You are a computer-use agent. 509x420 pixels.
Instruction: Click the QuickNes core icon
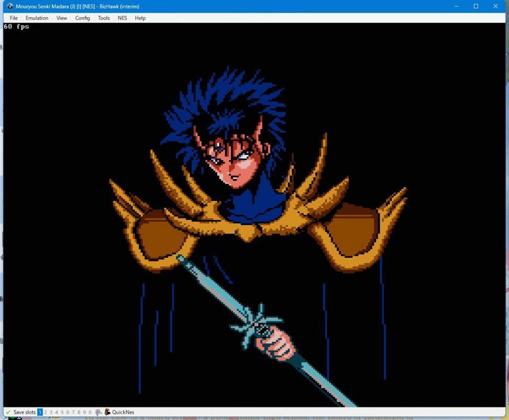[x=108, y=412]
